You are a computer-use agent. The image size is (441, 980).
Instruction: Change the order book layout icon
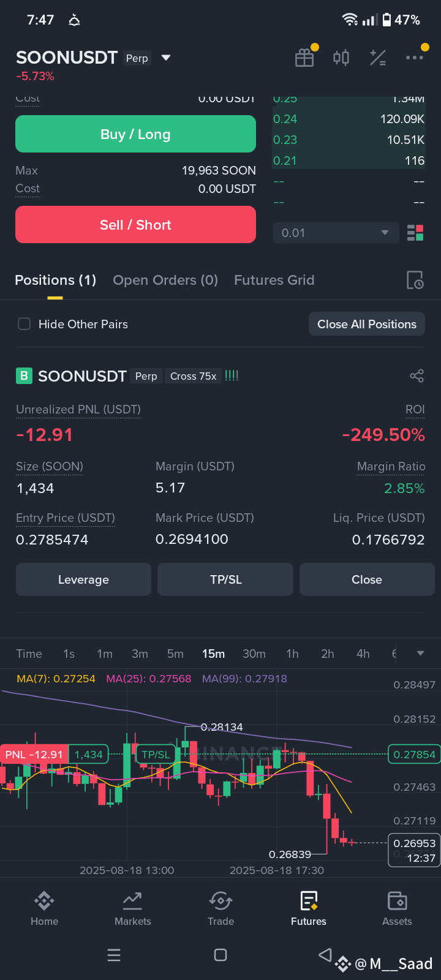[415, 233]
